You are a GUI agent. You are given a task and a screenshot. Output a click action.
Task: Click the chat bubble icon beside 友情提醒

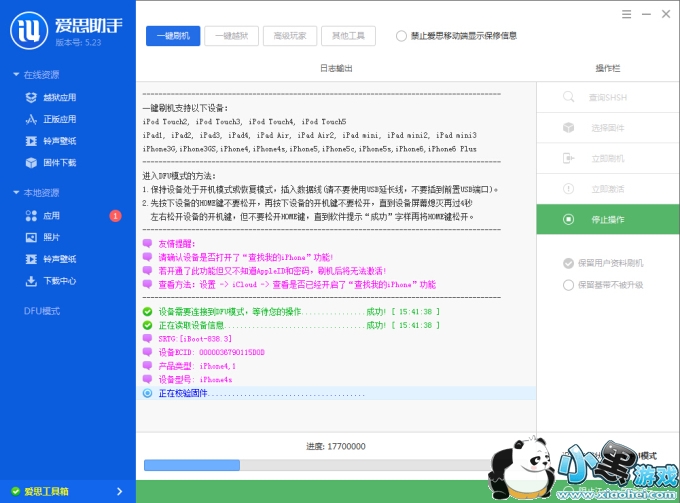147,243
